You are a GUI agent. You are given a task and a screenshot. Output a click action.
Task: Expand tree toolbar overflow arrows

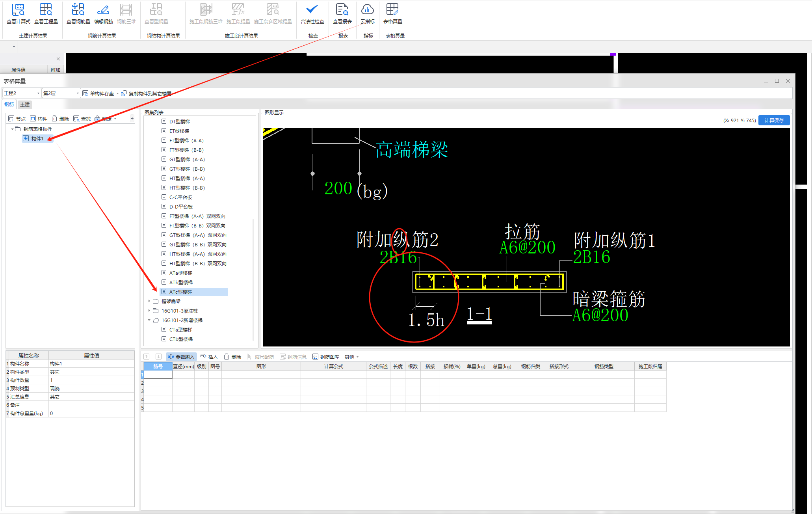[x=132, y=119]
